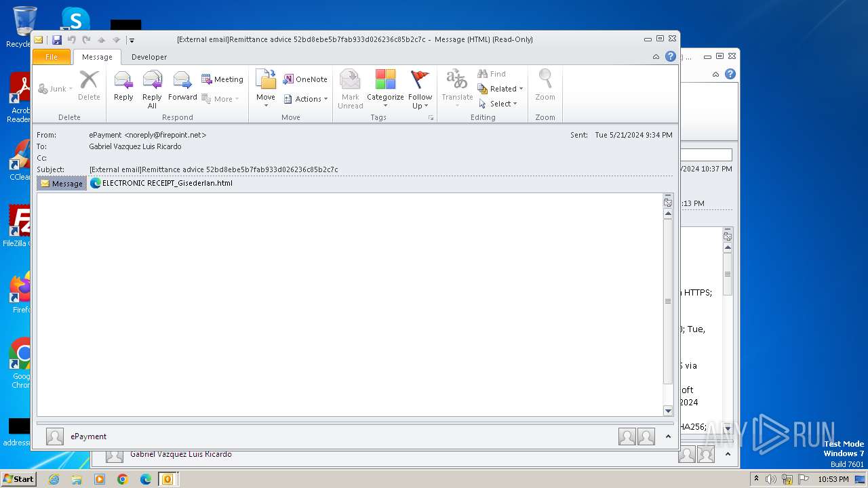Screen dimensions: 868x488
Task: Click the Sent date Tue 5/21/2024 9:34 PM
Action: (x=633, y=135)
